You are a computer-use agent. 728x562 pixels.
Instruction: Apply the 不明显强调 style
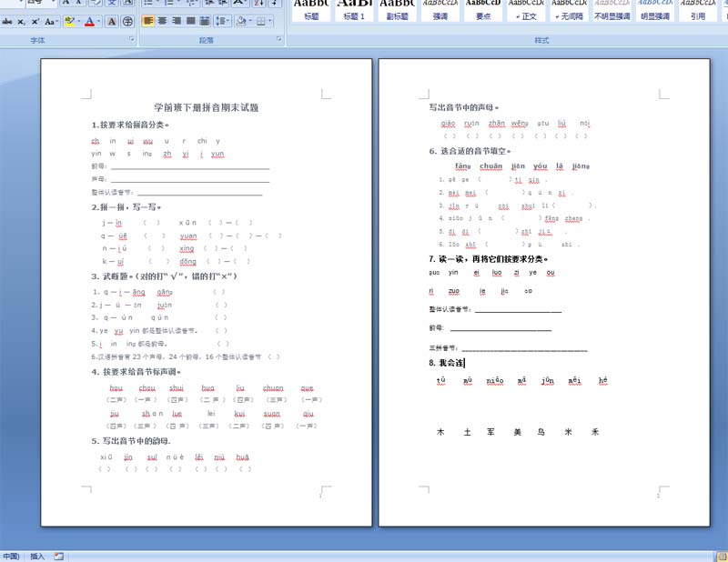pos(612,10)
